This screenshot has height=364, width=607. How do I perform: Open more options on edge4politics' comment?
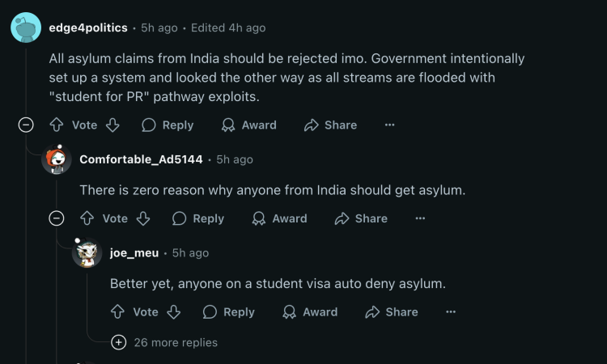390,125
